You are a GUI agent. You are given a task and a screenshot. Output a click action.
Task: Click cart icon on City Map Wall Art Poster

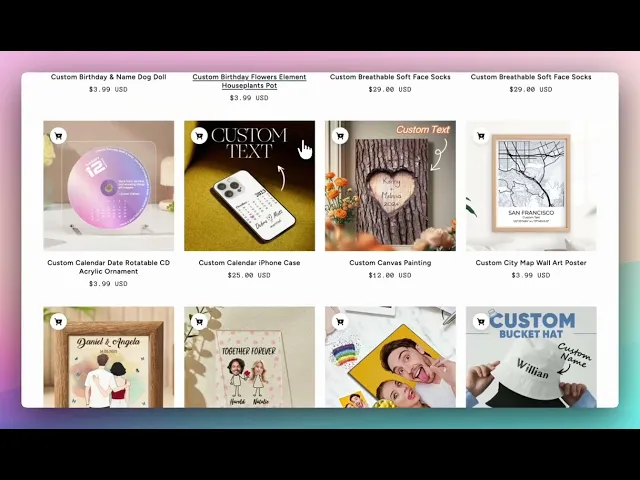(481, 136)
